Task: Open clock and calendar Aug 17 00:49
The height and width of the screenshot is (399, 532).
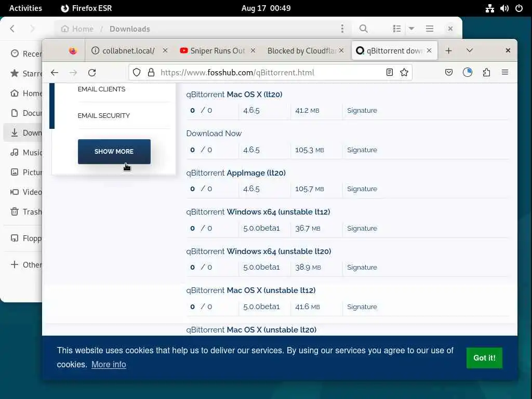Action: pos(266,8)
